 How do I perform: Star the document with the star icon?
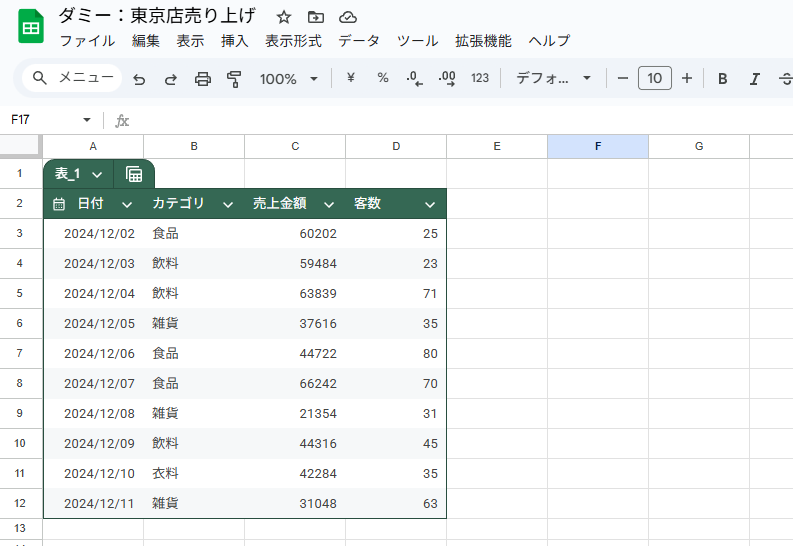284,17
